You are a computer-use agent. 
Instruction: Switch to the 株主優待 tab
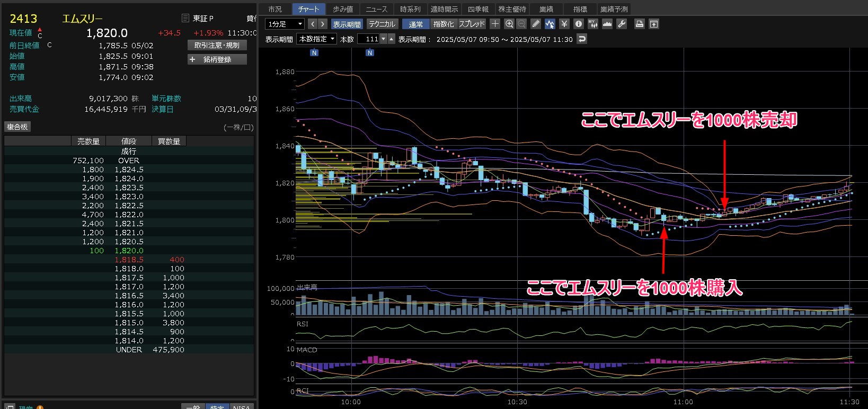coord(512,9)
